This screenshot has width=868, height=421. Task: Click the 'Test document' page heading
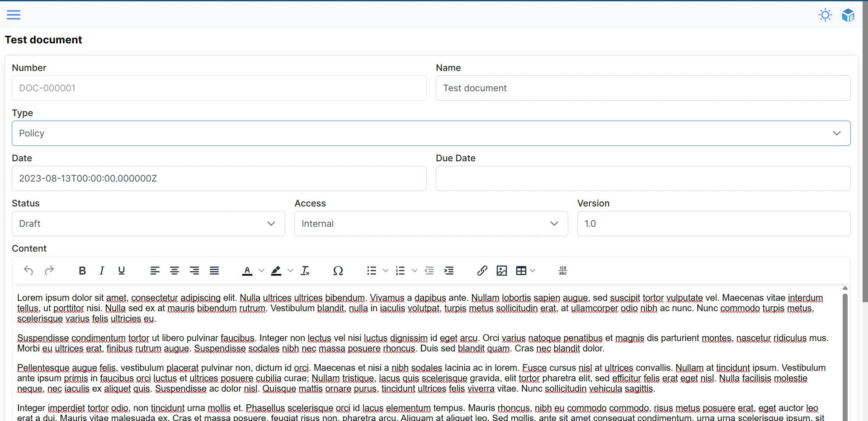tap(43, 40)
